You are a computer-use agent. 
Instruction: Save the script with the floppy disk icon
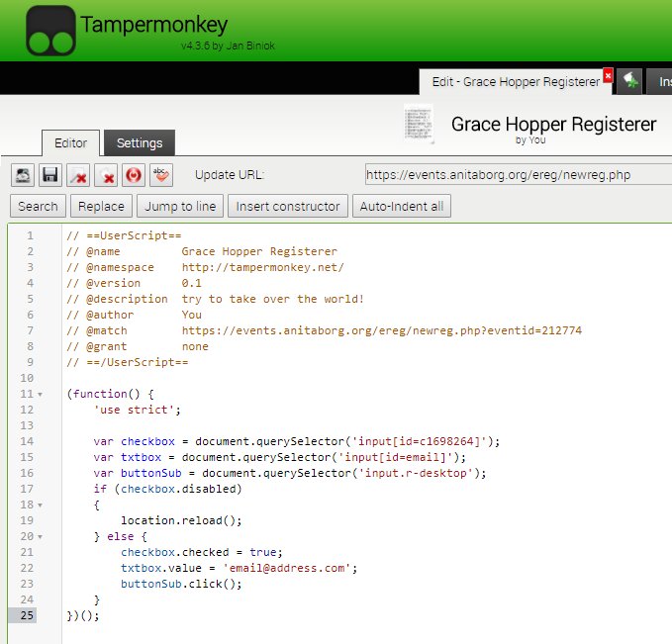(50, 175)
